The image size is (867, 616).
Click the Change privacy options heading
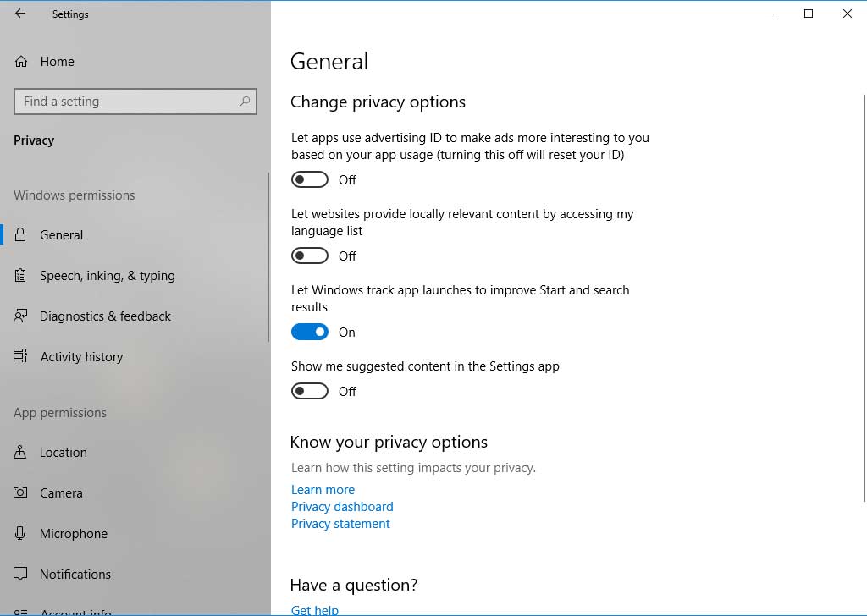point(378,102)
